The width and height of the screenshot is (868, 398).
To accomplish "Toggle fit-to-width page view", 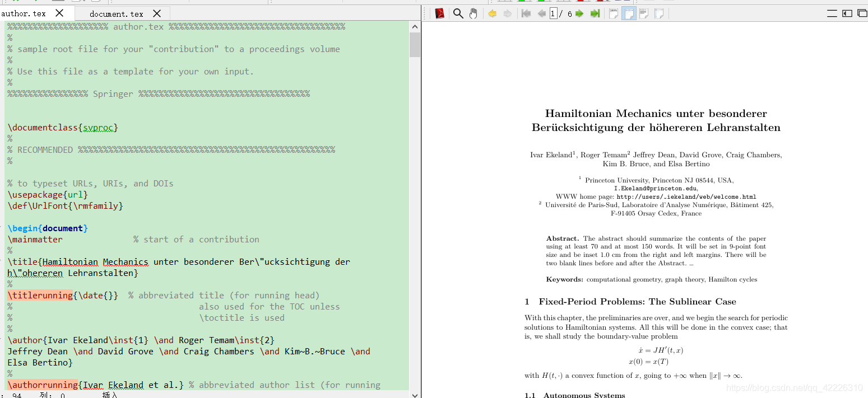I will click(x=629, y=13).
